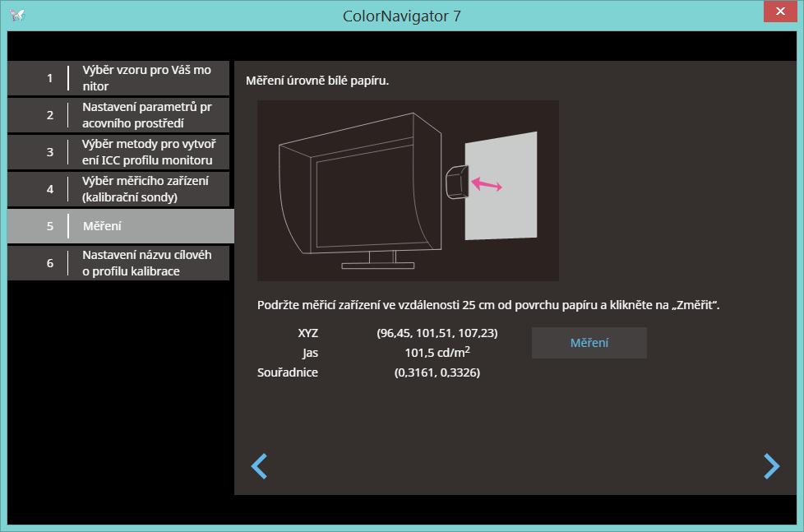
Task: Open step 2 Nastavení parametrů pracovního prostředí
Action: coord(118,115)
